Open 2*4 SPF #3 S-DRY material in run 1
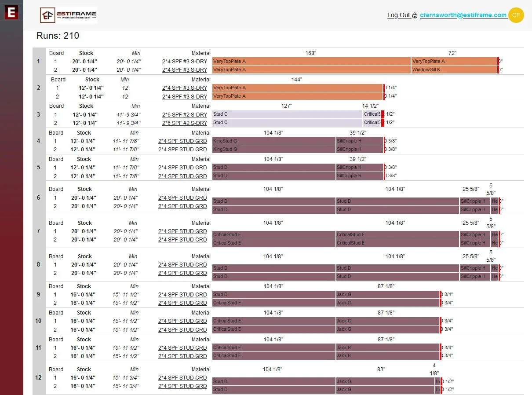Viewport: 532px width, 395px height. click(184, 61)
